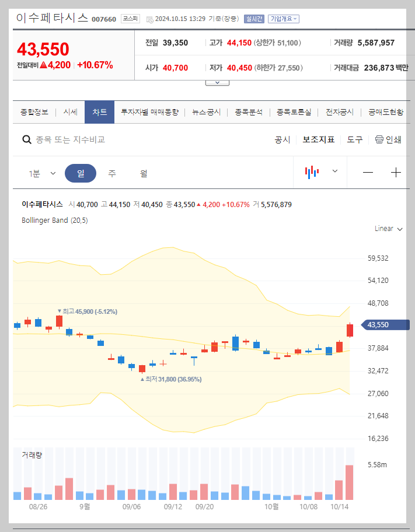Select the 차트 tab
Viewport: 415px width, 532px height.
99,111
